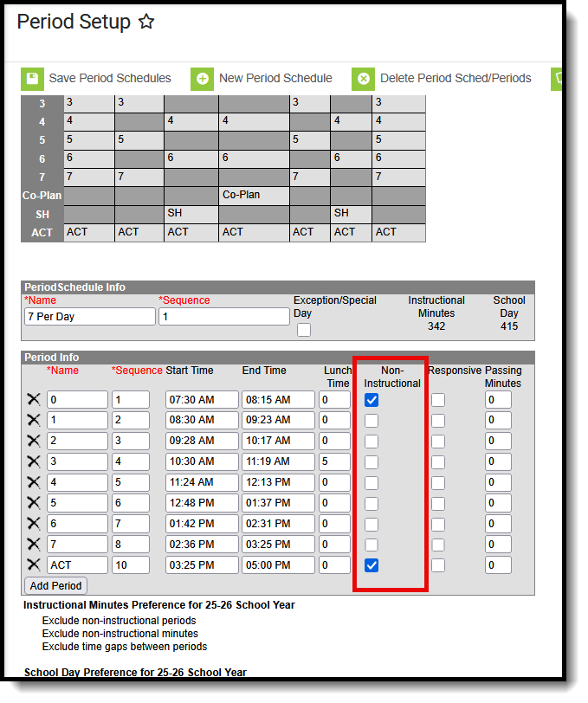Image resolution: width=588 pixels, height=703 pixels.
Task: Edit End Time 02:31 PM field
Action: pyautogui.click(x=278, y=524)
